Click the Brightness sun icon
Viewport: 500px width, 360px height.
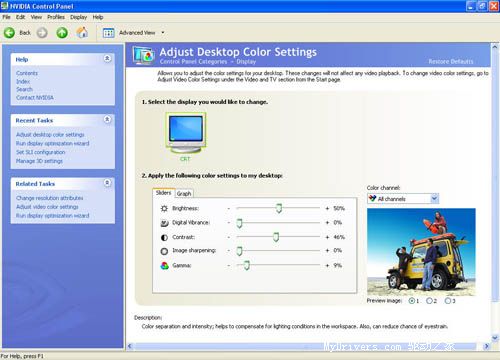coord(164,208)
